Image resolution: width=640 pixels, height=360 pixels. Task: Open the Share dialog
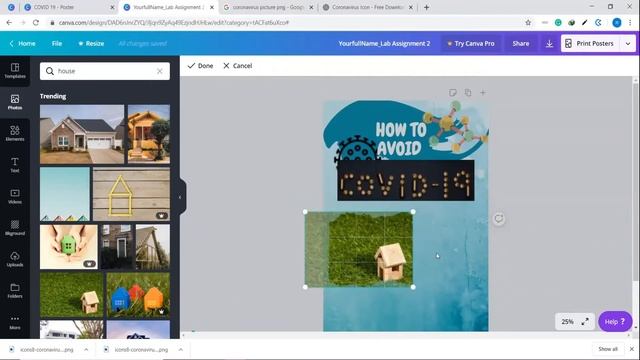[x=521, y=43]
